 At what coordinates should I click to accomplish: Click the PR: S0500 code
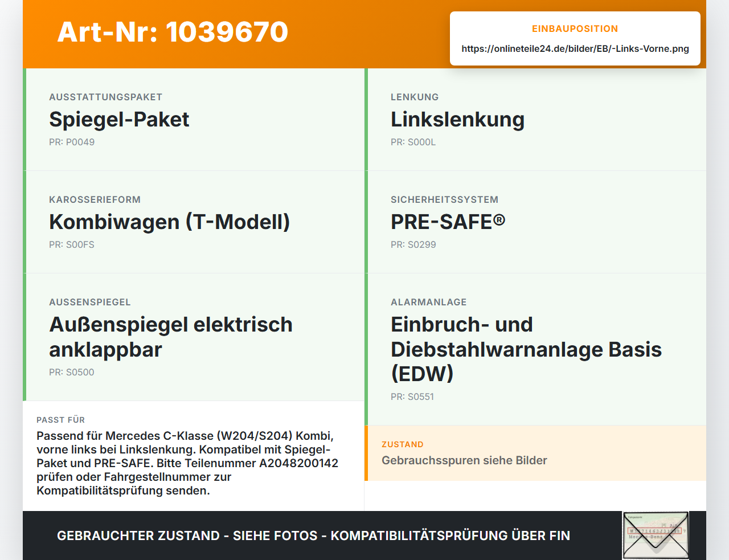[x=72, y=373]
